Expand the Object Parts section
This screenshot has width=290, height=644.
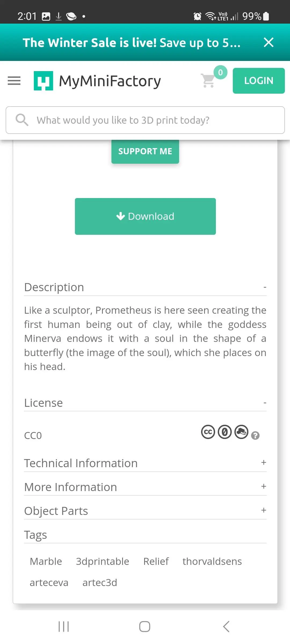tap(264, 510)
